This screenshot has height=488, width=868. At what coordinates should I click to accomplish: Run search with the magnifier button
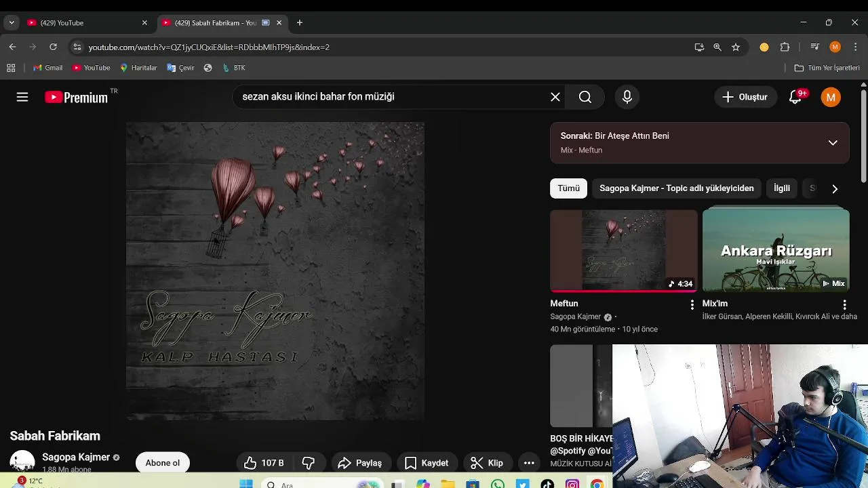[x=585, y=97]
